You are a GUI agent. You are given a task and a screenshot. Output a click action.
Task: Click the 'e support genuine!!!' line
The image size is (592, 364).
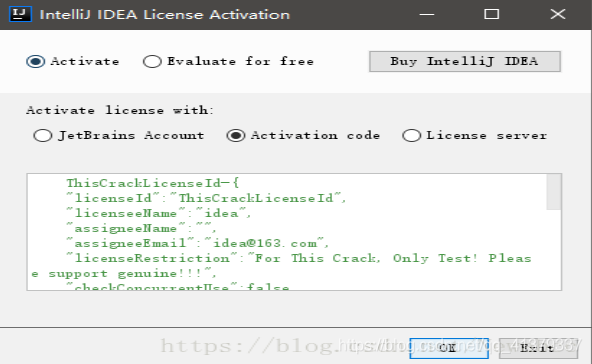pyautogui.click(x=124, y=273)
